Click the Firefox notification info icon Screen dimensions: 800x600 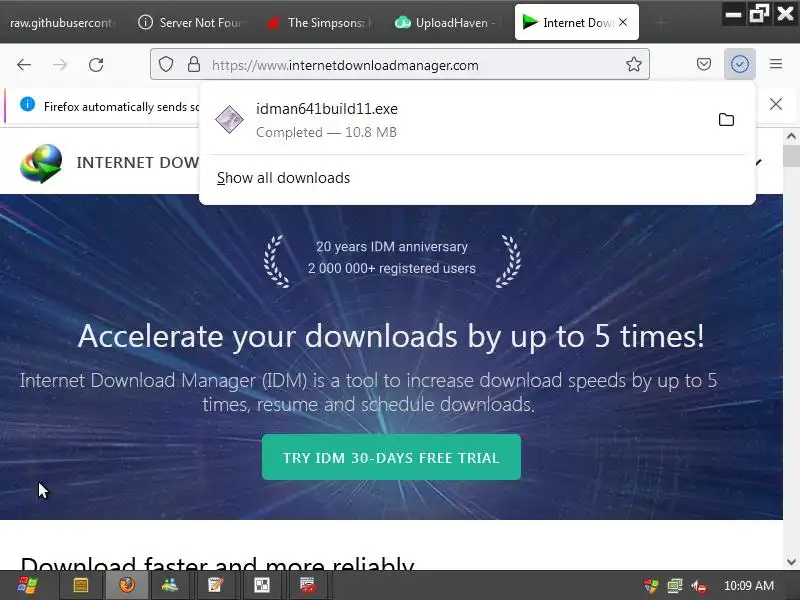coord(28,105)
